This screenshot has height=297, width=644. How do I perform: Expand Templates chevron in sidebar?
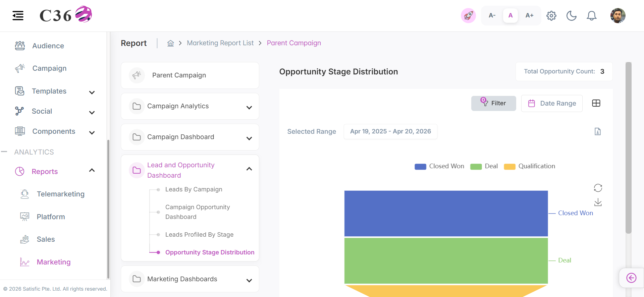[x=92, y=92]
